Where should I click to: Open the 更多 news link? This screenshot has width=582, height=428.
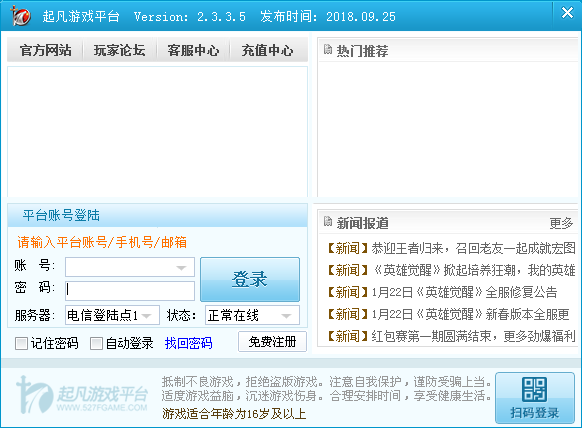point(561,223)
